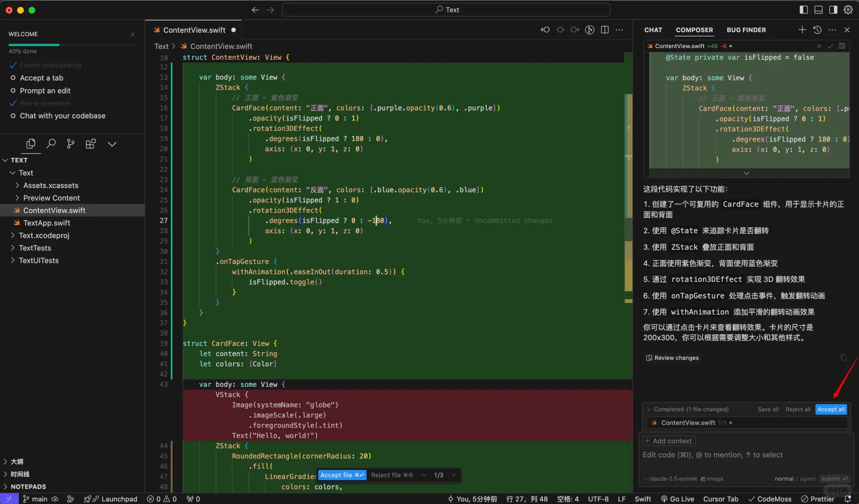Toggle the bottom panel layout button
The width and height of the screenshot is (859, 504).
tap(818, 10)
